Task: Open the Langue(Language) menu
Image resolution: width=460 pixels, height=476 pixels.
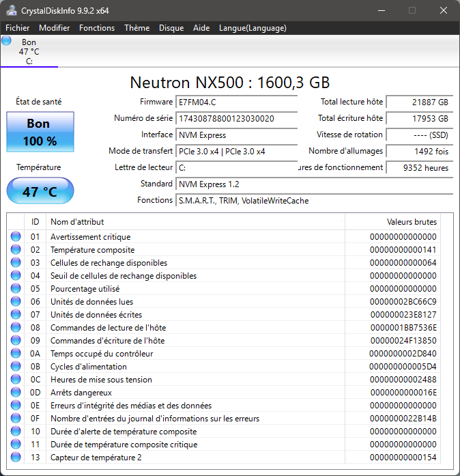Action: click(253, 28)
